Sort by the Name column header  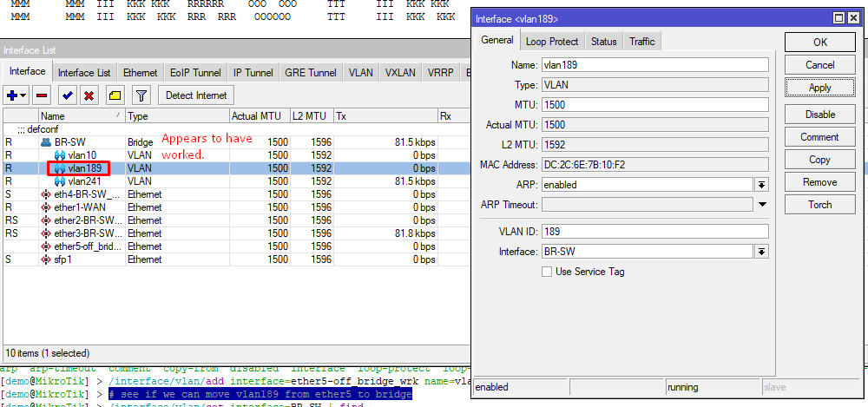[x=82, y=116]
